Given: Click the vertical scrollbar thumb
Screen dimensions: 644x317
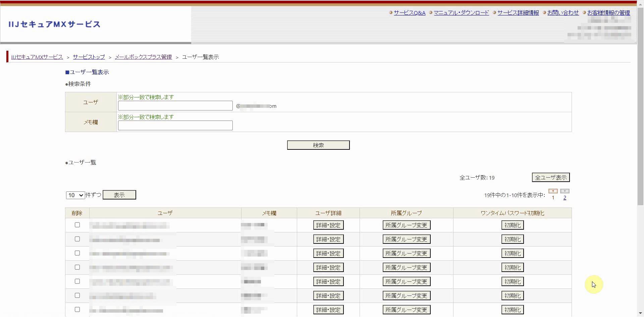Looking at the screenshot, I should pos(641,106).
